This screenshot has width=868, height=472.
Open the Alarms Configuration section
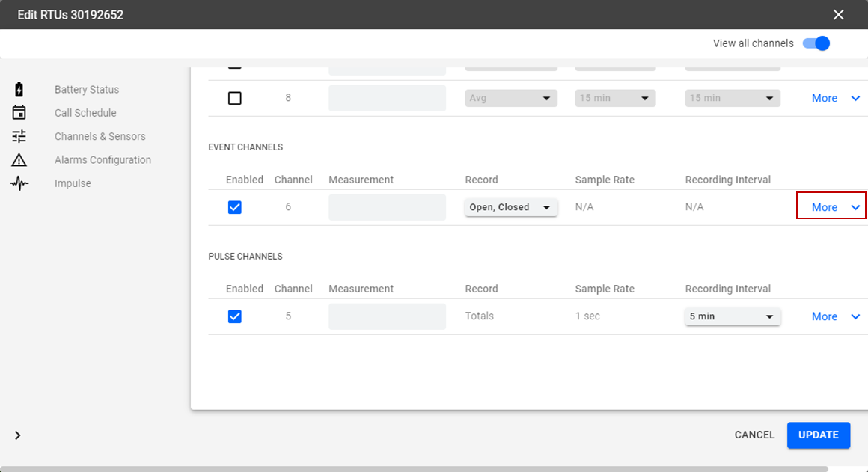(103, 160)
